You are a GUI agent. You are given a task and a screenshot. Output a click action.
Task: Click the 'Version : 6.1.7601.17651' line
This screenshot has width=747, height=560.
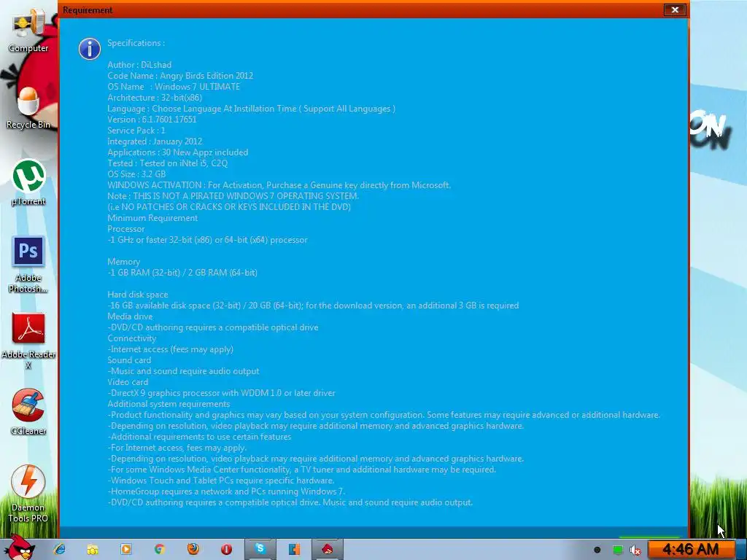(x=152, y=120)
